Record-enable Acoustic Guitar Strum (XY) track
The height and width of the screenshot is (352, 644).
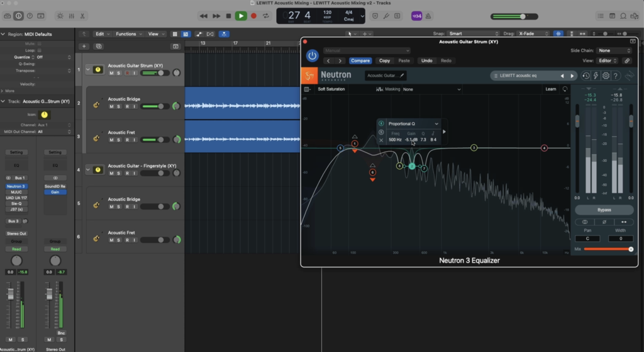tap(127, 73)
